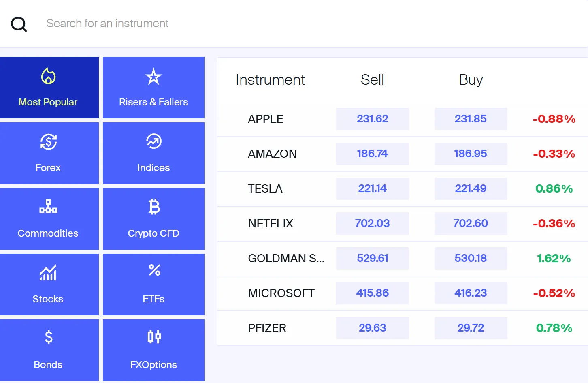Click the candlestick icon on FXOptions
The image size is (588, 383).
pos(154,336)
